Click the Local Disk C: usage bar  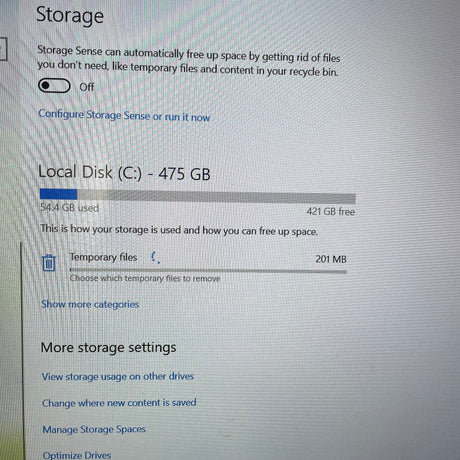pos(198,196)
